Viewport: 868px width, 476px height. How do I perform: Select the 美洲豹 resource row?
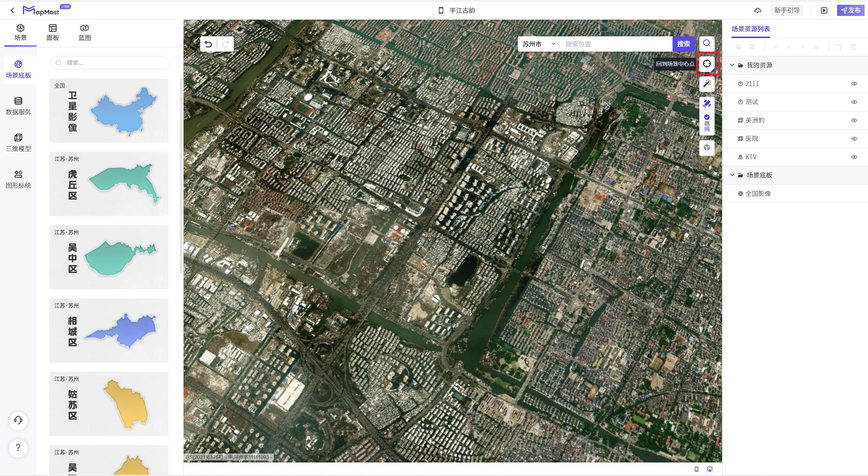point(795,120)
